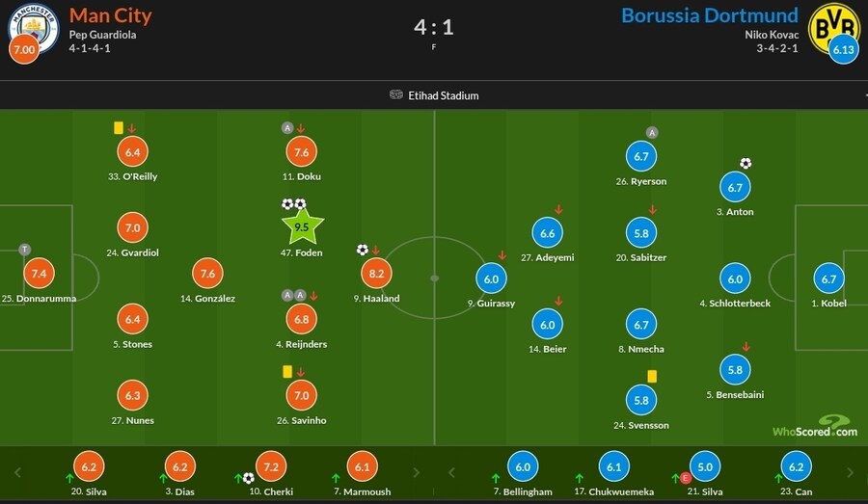
Task: Show previous Man City bench players
Action: tap(16, 472)
